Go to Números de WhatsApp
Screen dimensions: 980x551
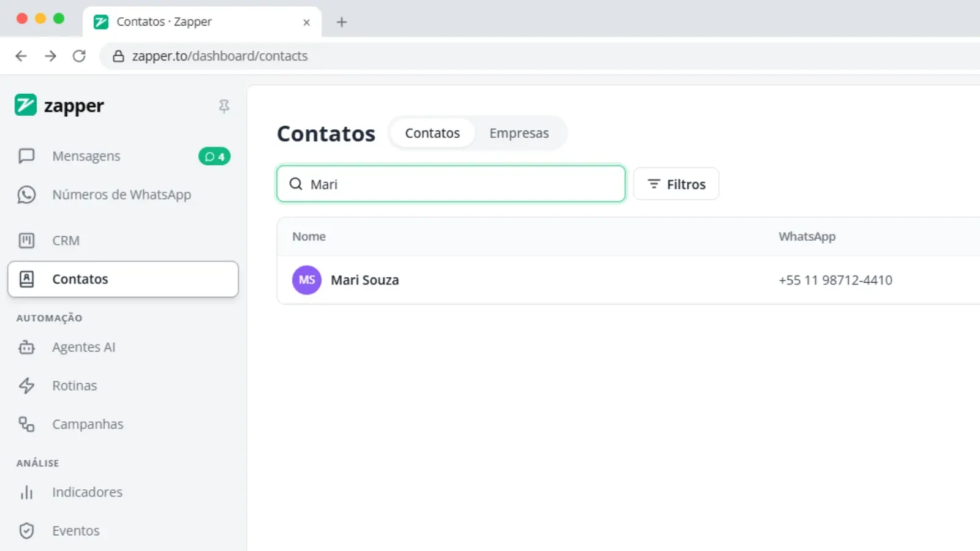123,195
